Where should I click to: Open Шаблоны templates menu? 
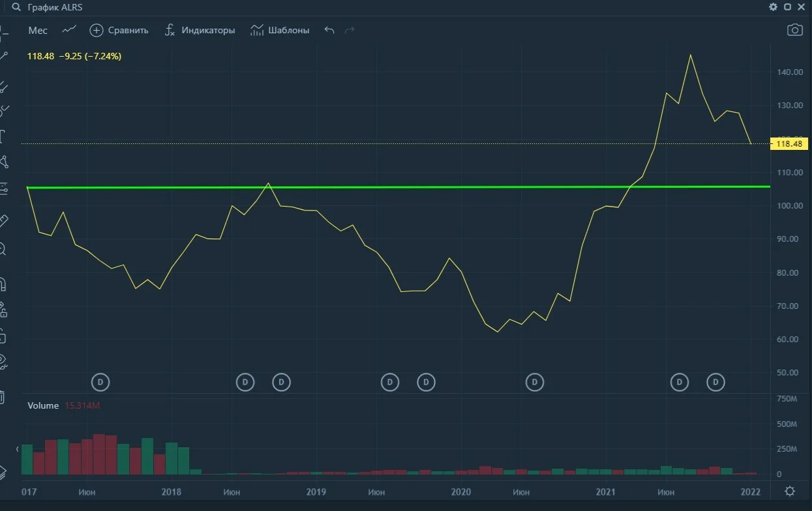pos(280,30)
